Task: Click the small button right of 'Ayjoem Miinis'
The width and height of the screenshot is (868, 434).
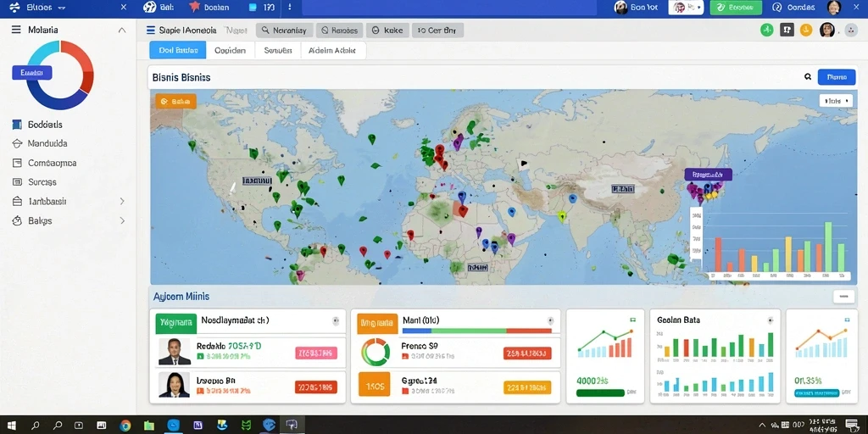Action: click(843, 297)
